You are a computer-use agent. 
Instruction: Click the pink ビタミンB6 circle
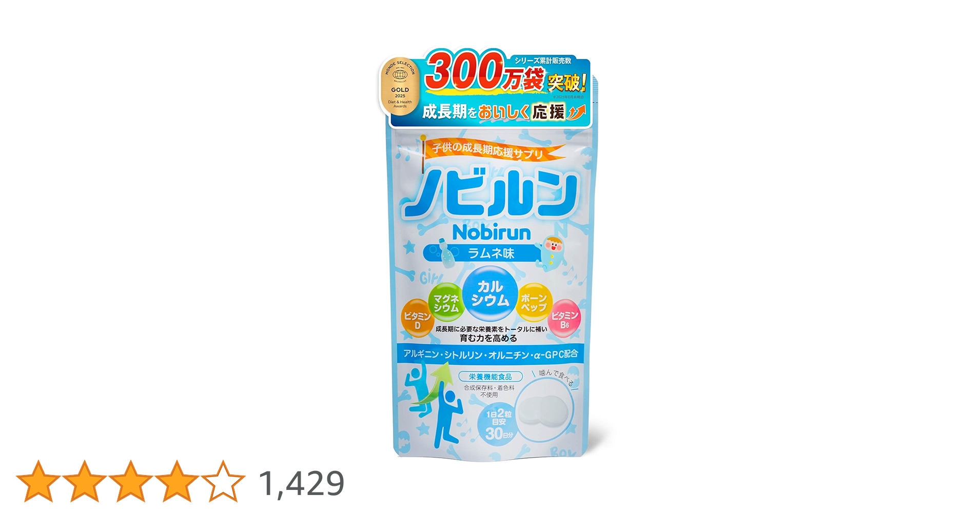point(564,318)
